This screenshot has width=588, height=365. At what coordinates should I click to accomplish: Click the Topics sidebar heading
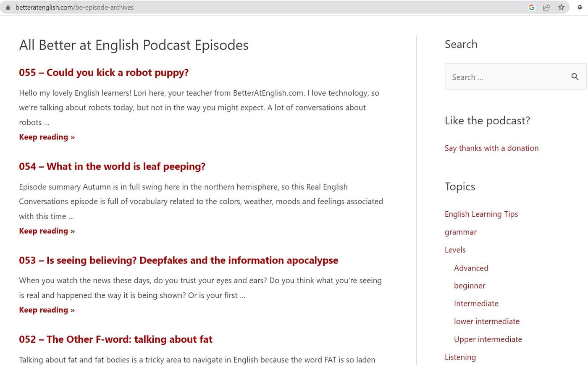(x=460, y=186)
